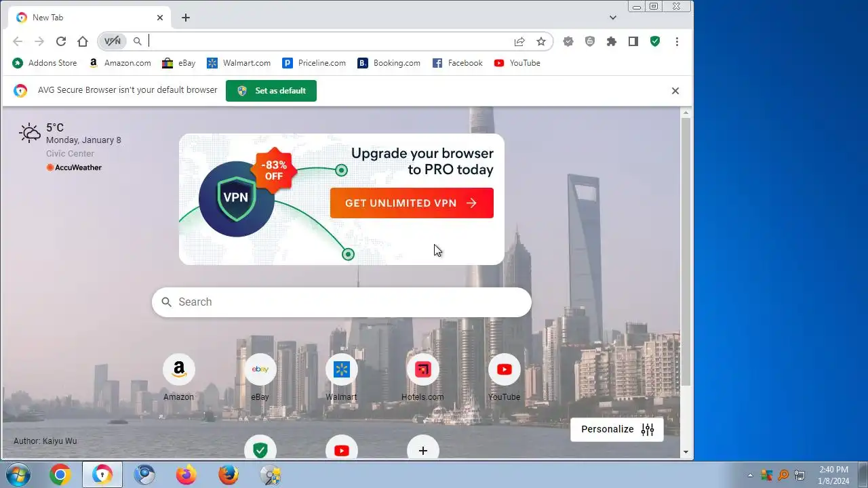Dismiss the default browser notification bar
The image size is (868, 488).
[675, 91]
